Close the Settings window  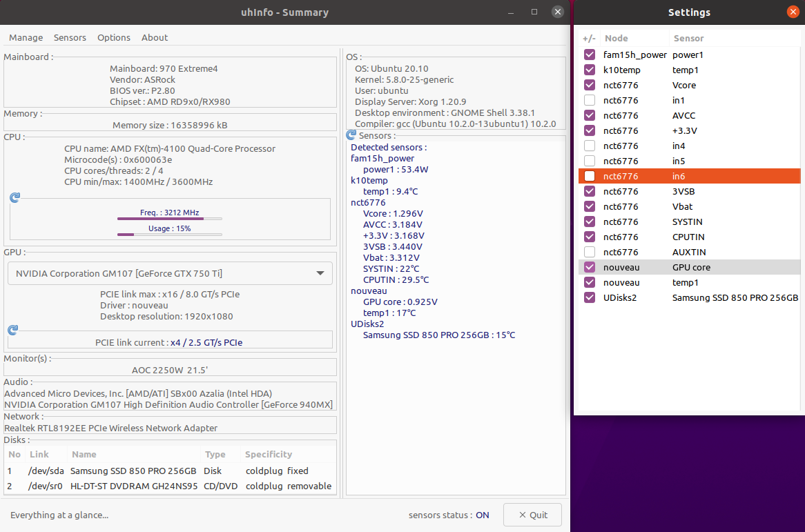(x=793, y=12)
